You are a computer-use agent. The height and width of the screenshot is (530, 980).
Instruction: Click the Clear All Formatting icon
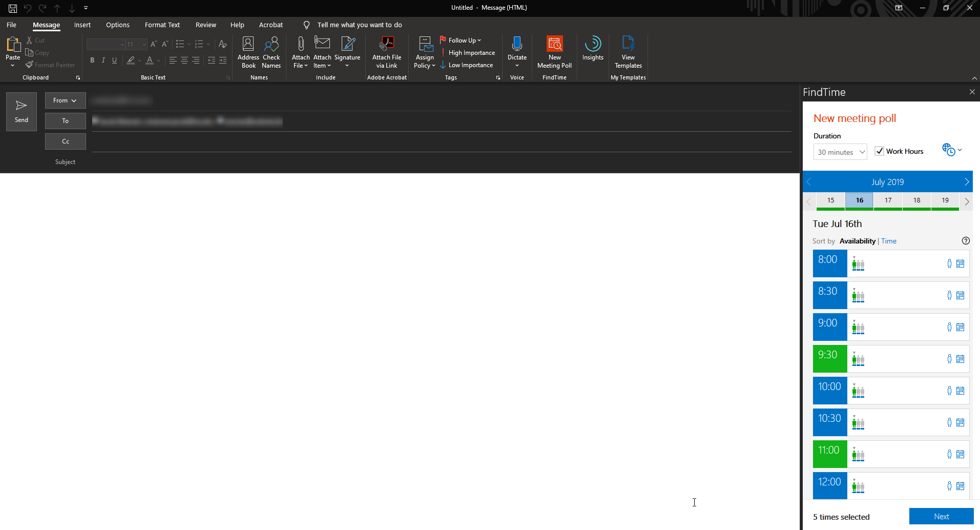[x=222, y=44]
